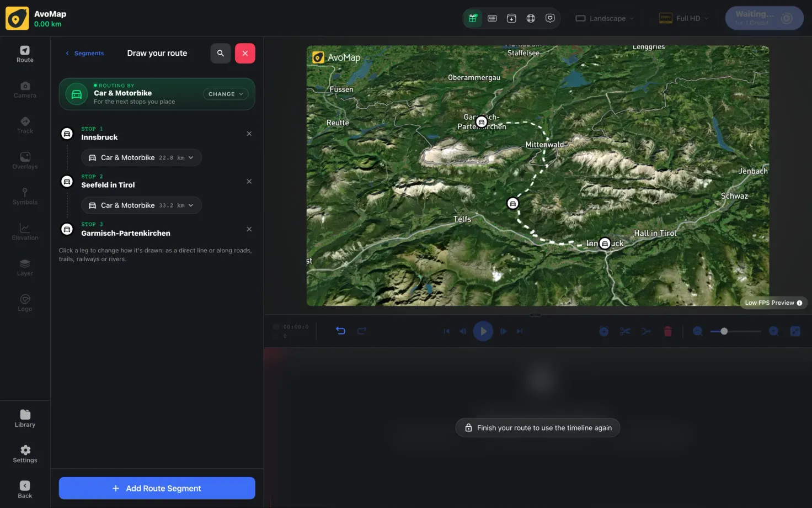Viewport: 812px width, 508px height.
Task: Open the Landscape orientation dropdown
Action: pos(605,18)
